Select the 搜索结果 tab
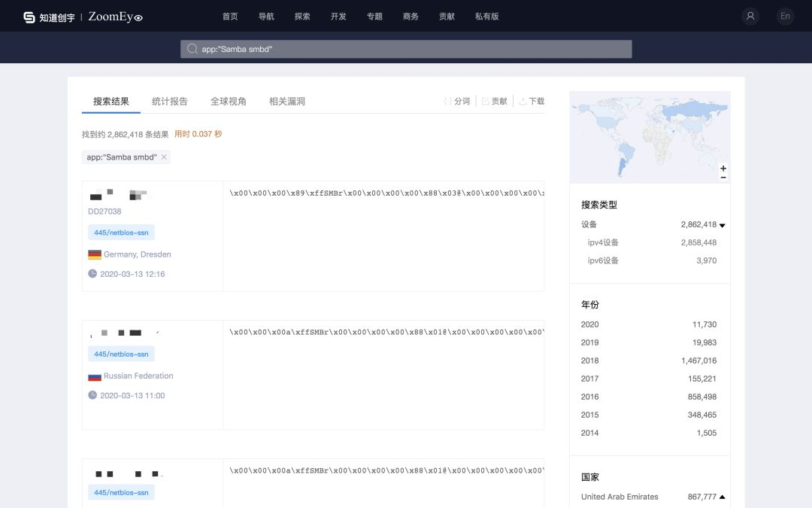The image size is (812, 508). coord(111,101)
